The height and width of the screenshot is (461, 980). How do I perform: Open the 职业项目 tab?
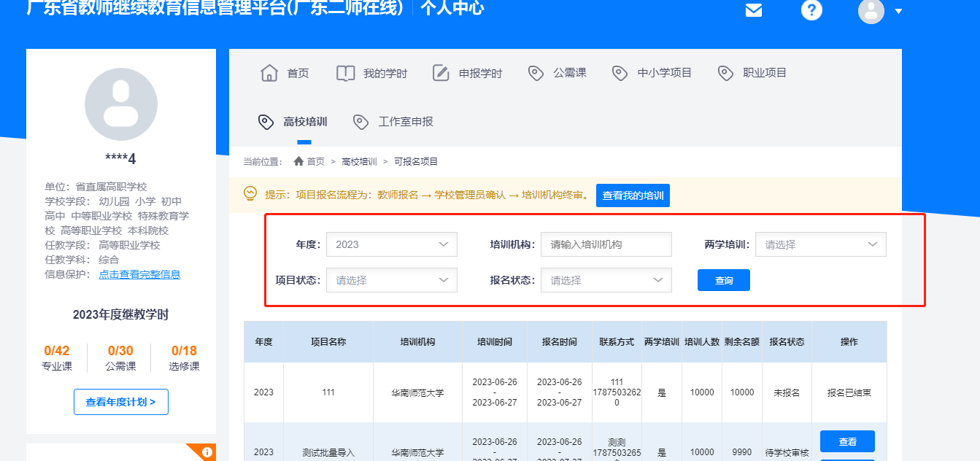point(764,73)
